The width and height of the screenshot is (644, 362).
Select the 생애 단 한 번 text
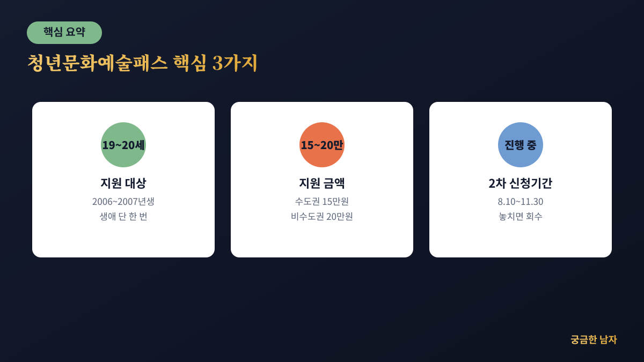[123, 217]
